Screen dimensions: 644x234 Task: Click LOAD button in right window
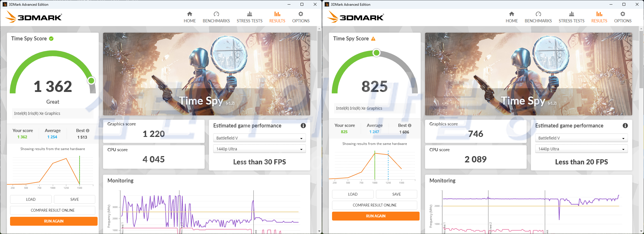coord(353,194)
